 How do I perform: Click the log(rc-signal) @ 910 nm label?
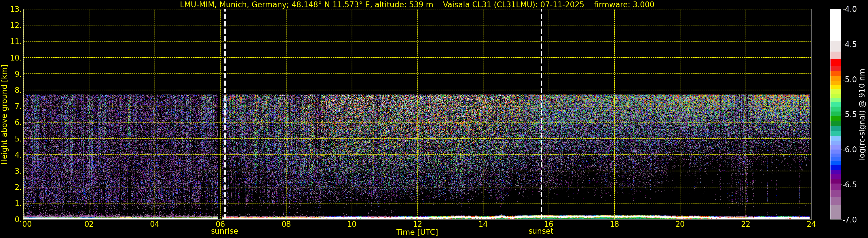(862, 115)
